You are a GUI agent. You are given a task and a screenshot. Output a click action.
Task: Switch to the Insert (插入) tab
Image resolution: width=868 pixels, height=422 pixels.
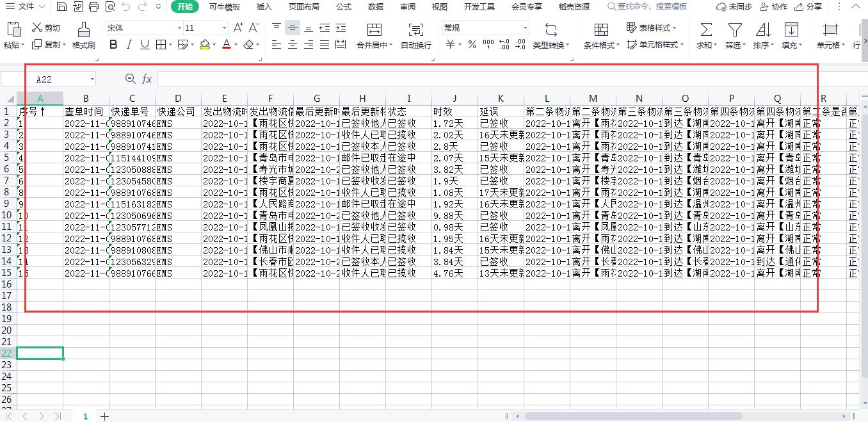(264, 7)
